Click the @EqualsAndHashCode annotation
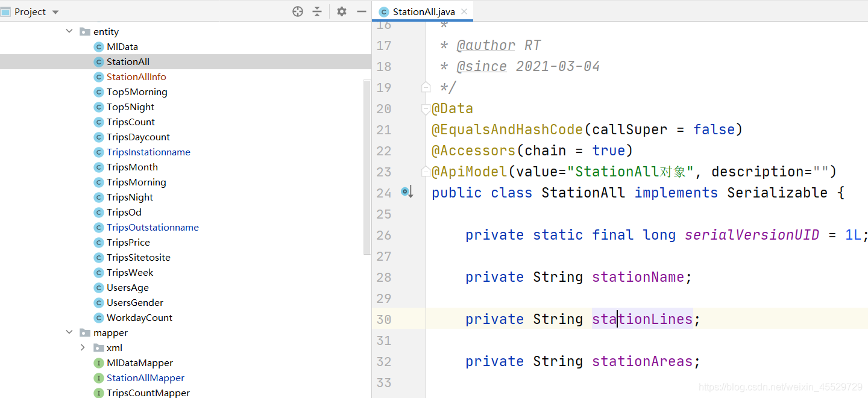This screenshot has height=398, width=868. click(508, 129)
